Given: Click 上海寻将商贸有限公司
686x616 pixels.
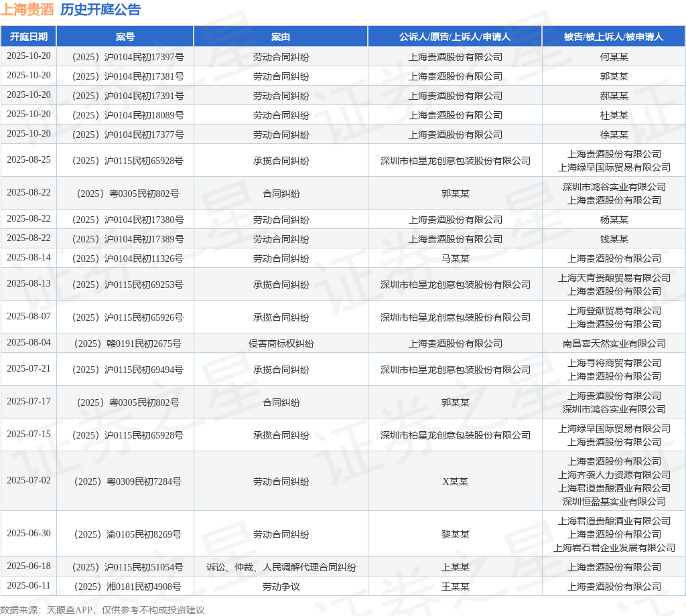Looking at the screenshot, I should click(x=614, y=363).
